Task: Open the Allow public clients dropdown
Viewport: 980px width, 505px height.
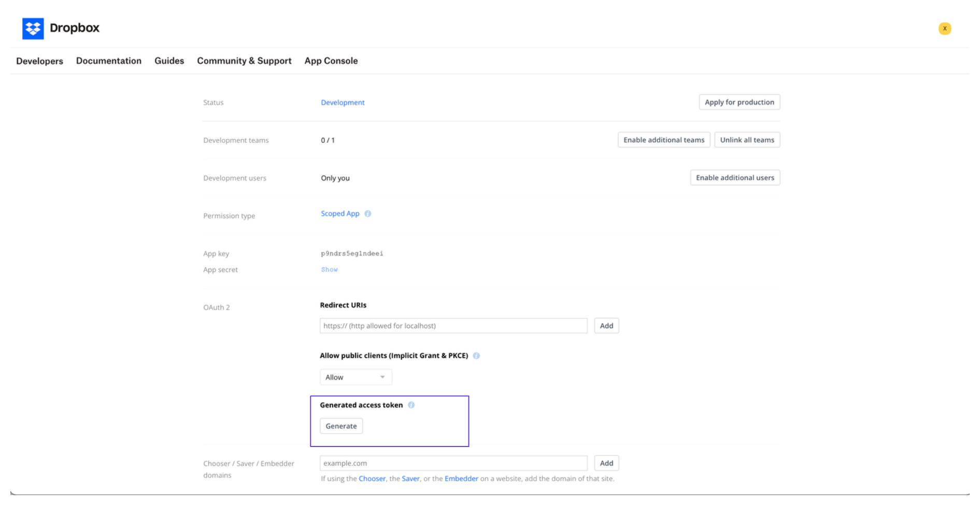Action: click(356, 377)
